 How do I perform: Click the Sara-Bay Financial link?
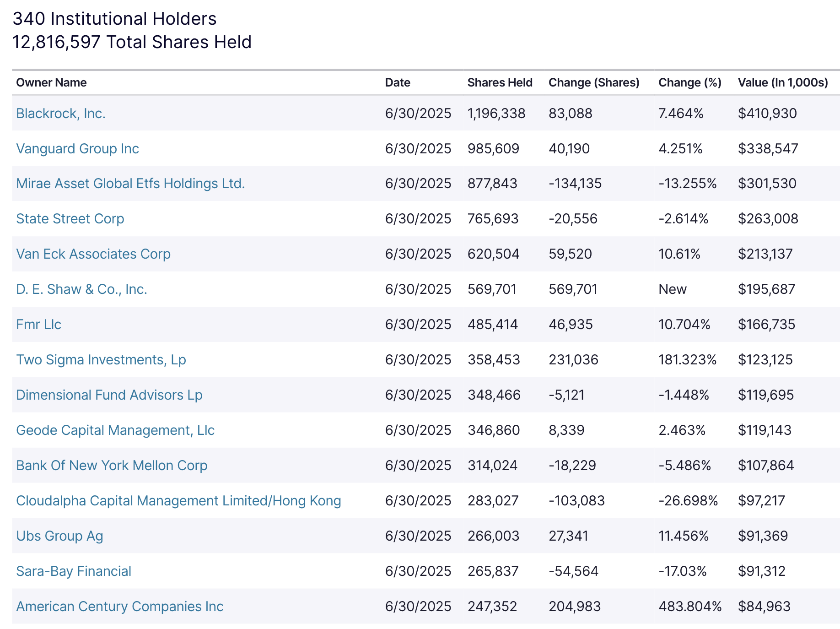(x=74, y=571)
